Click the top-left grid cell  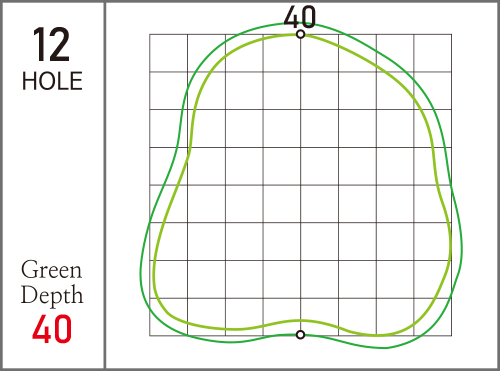tap(168, 53)
